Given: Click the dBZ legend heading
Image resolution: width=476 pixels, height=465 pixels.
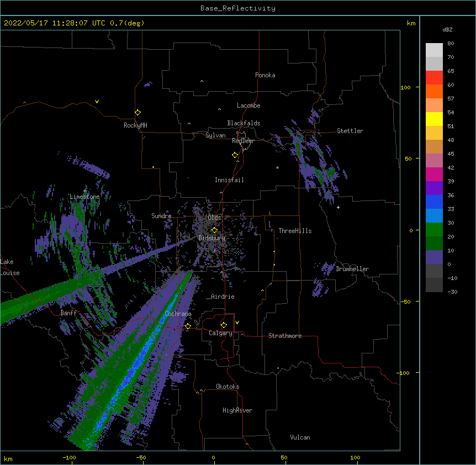Looking at the screenshot, I should tap(447, 29).
